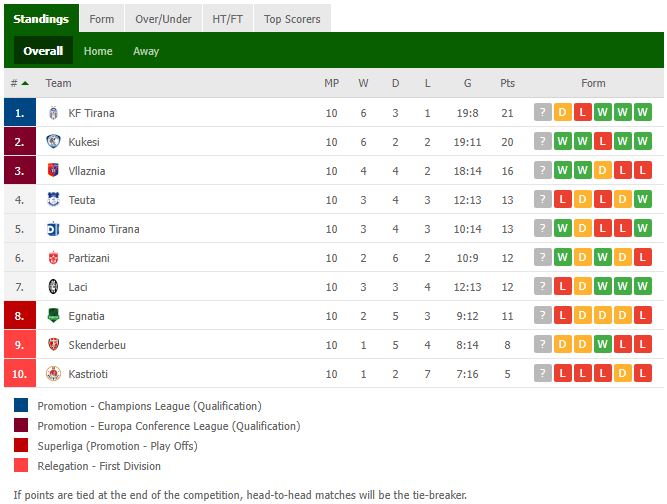Click the Kastrioti club logo
667x504 pixels.
pyautogui.click(x=54, y=374)
